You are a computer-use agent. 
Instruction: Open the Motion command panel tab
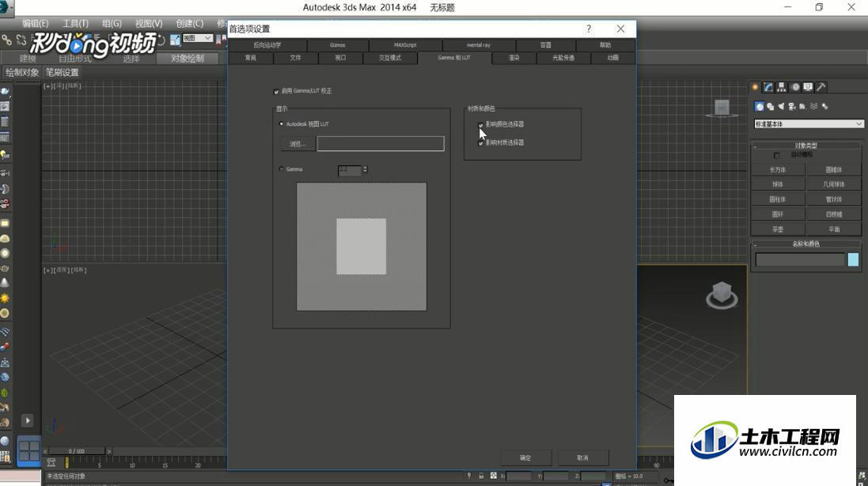coord(795,87)
